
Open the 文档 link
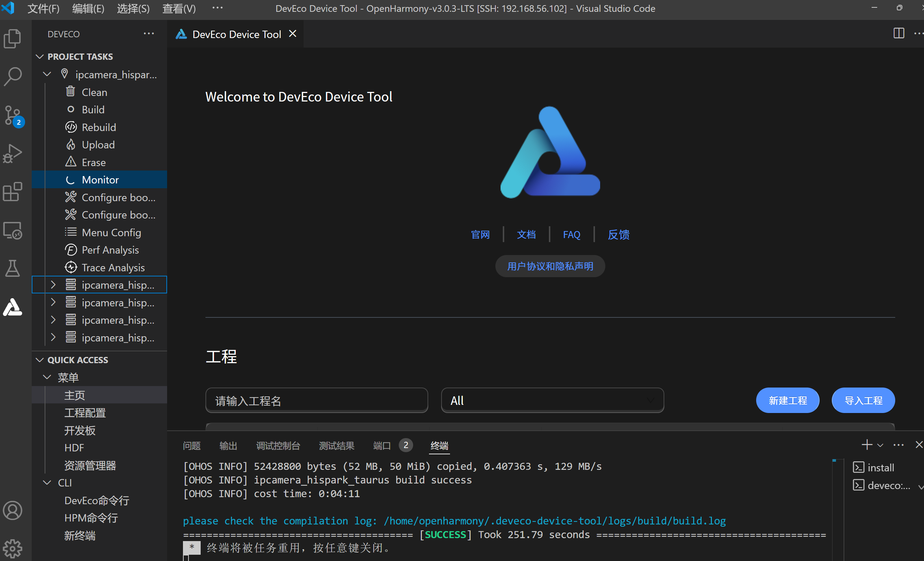(x=526, y=234)
